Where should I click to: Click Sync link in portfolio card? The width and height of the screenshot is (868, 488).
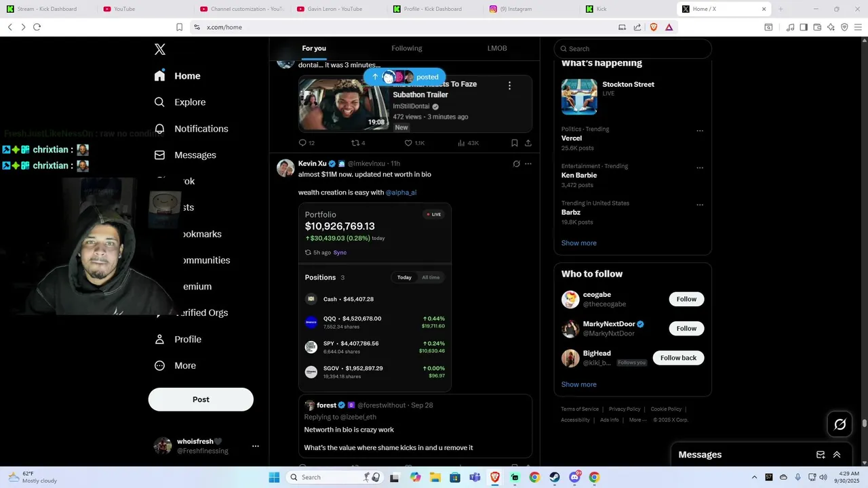(x=340, y=253)
